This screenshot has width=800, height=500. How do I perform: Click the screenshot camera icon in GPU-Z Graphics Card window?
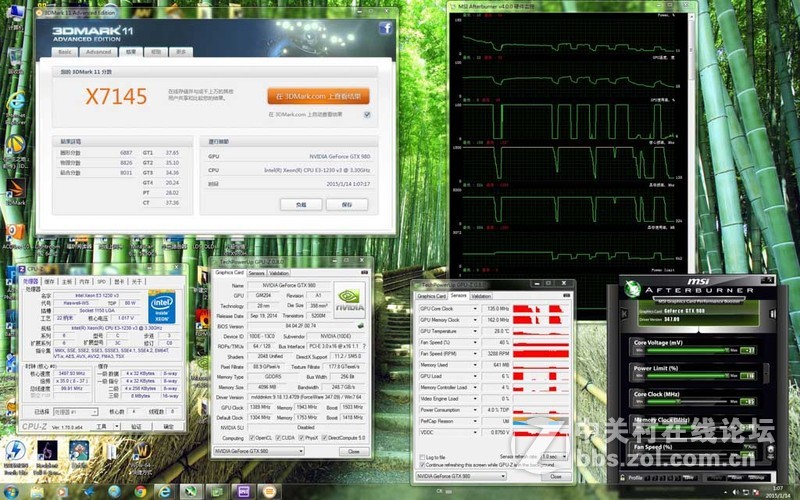(364, 273)
